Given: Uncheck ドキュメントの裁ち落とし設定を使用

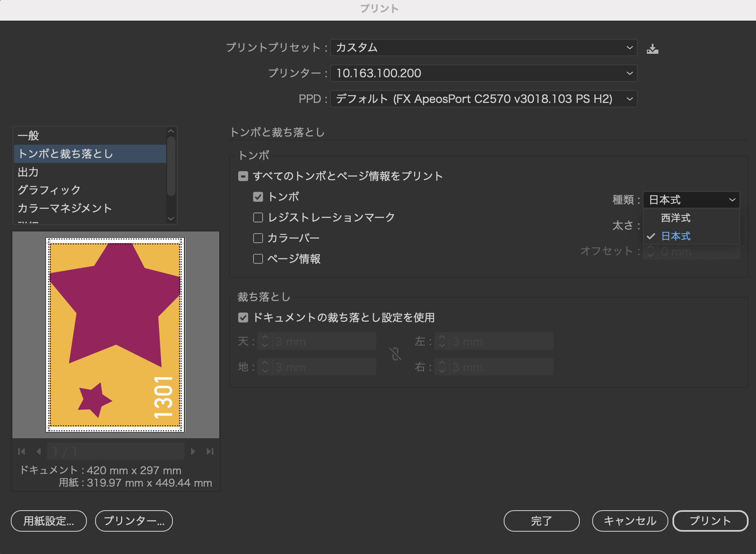Looking at the screenshot, I should tap(243, 318).
